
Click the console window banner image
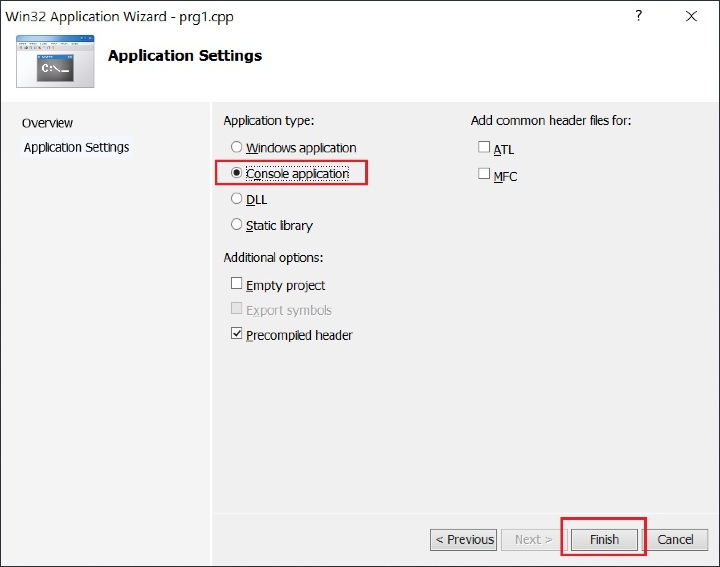click(55, 61)
